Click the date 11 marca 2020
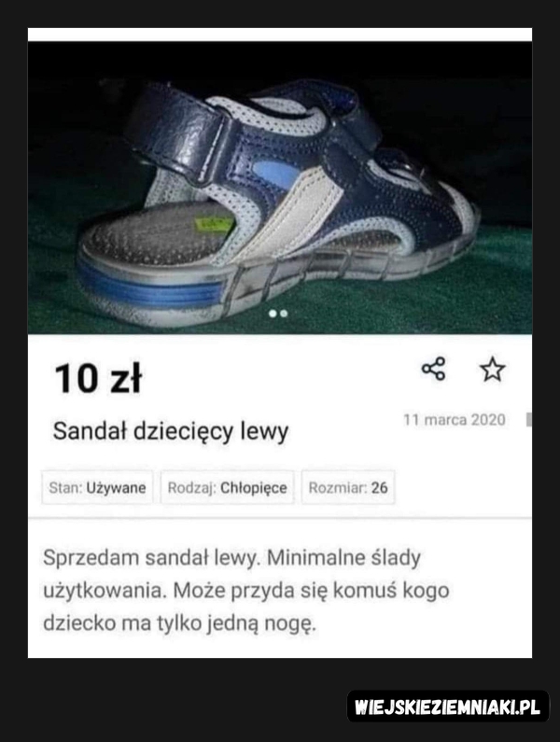 point(455,420)
